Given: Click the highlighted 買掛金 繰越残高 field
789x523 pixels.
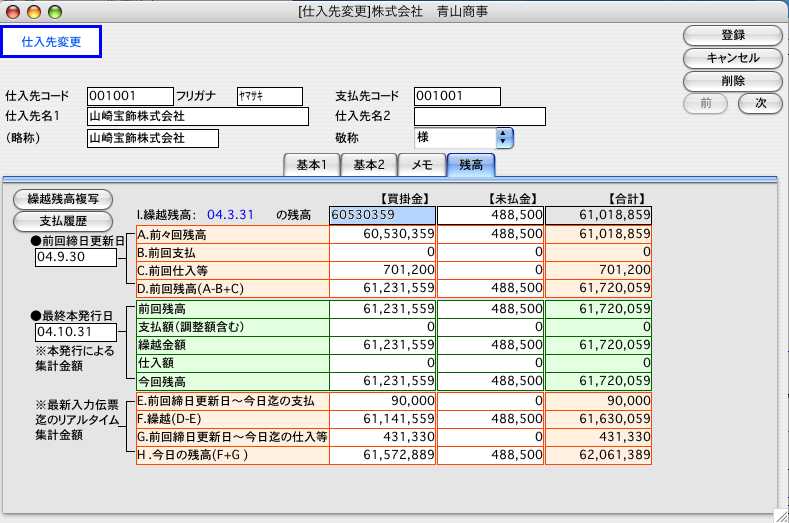Looking at the screenshot, I should pos(382,214).
